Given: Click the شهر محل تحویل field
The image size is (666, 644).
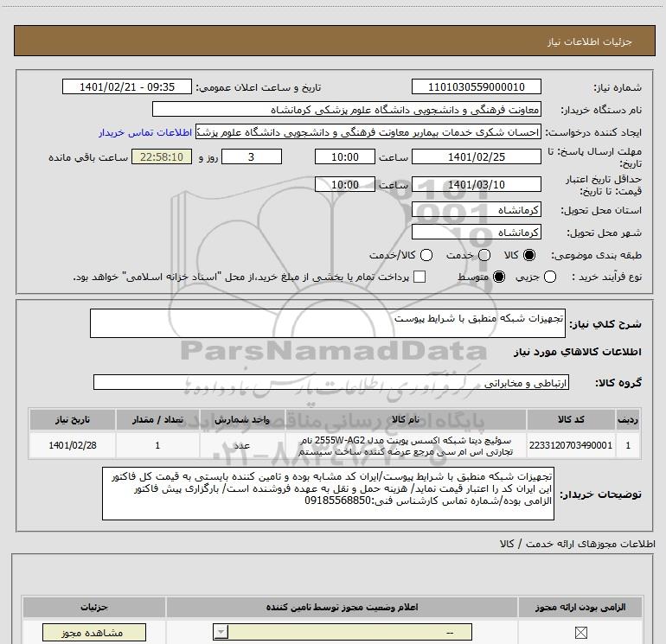Looking at the screenshot, I should pyautogui.click(x=476, y=233).
